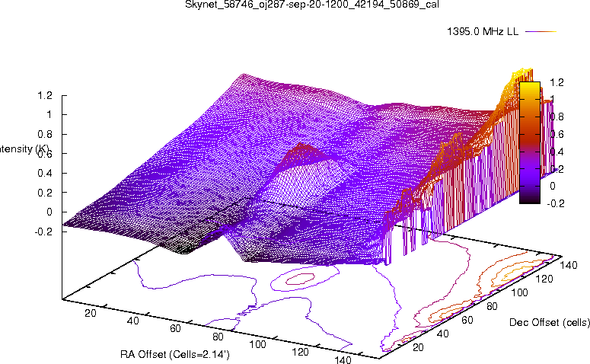The image size is (590, 364).
Task: Click the 100 tick on the RA Offset axis
Action: coord(258,344)
